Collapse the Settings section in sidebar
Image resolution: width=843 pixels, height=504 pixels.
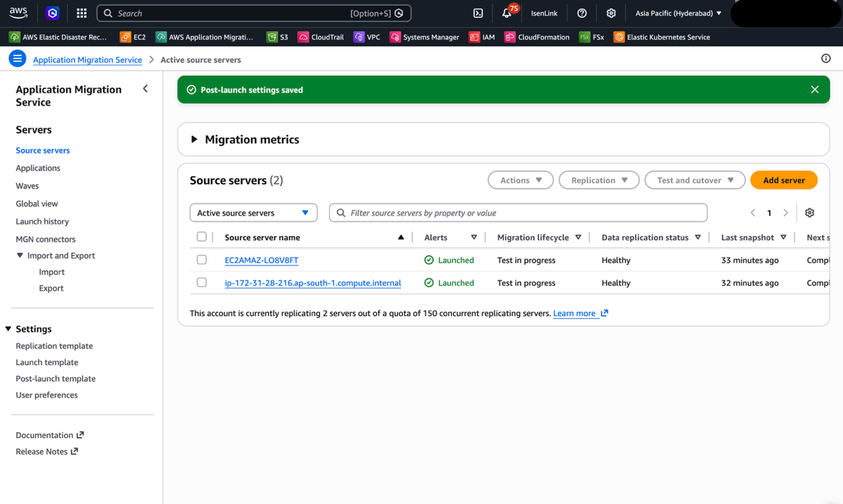[8, 329]
